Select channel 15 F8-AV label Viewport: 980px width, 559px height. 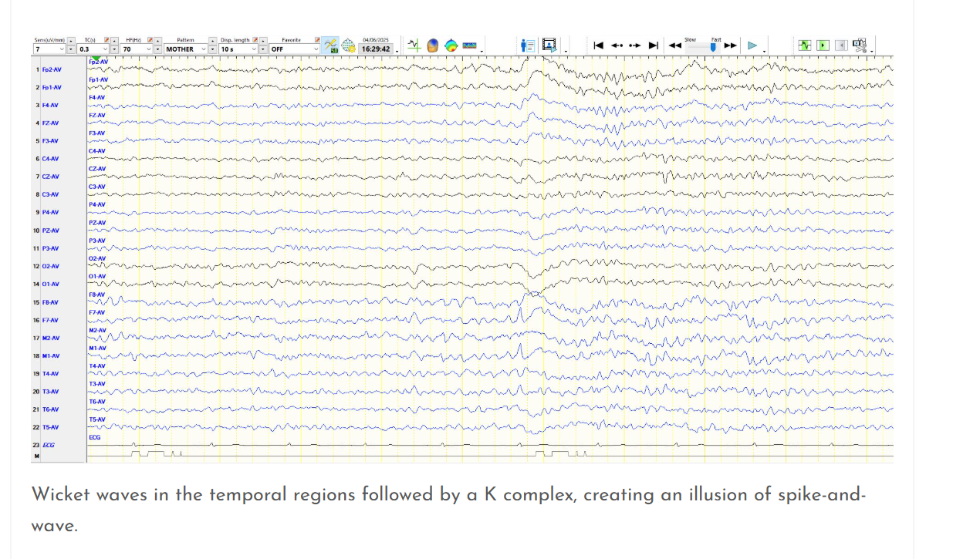pos(50,302)
